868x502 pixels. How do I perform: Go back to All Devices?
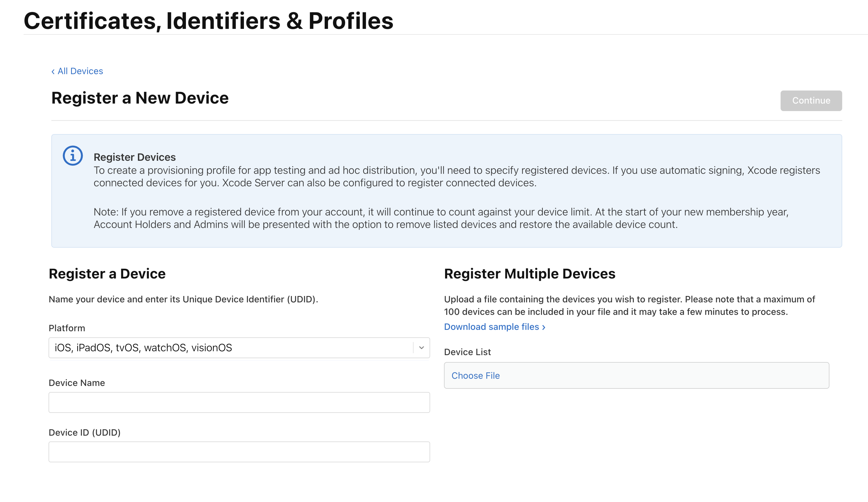pos(80,71)
